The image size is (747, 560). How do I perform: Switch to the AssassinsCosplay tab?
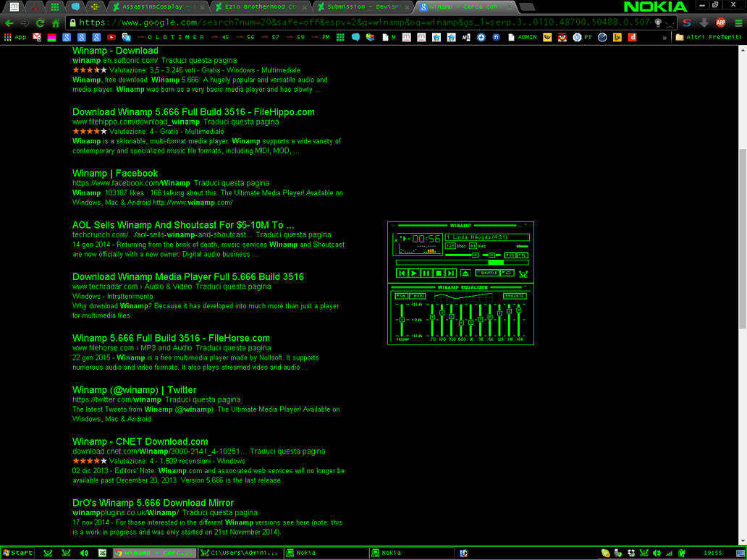(x=159, y=7)
